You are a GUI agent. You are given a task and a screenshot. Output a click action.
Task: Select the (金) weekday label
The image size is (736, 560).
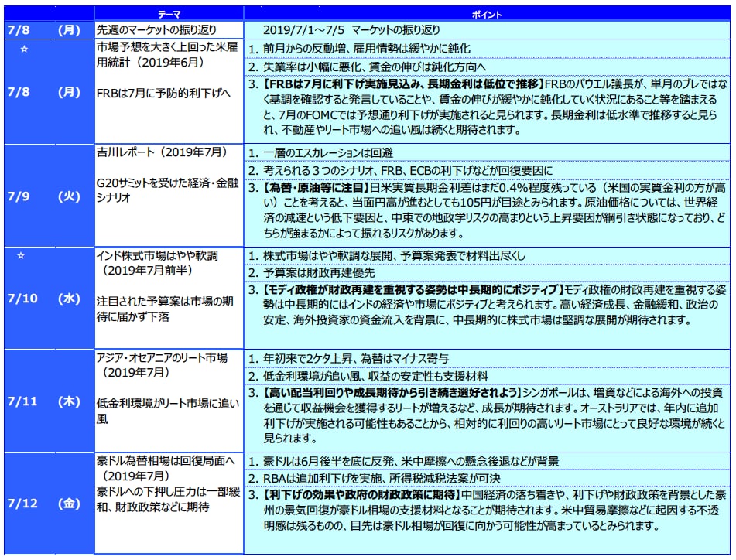(x=70, y=504)
